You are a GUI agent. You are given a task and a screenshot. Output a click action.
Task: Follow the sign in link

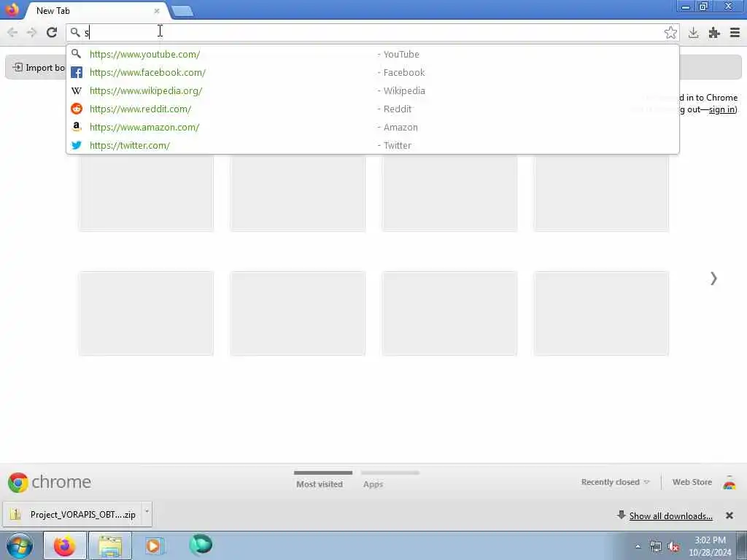click(721, 109)
